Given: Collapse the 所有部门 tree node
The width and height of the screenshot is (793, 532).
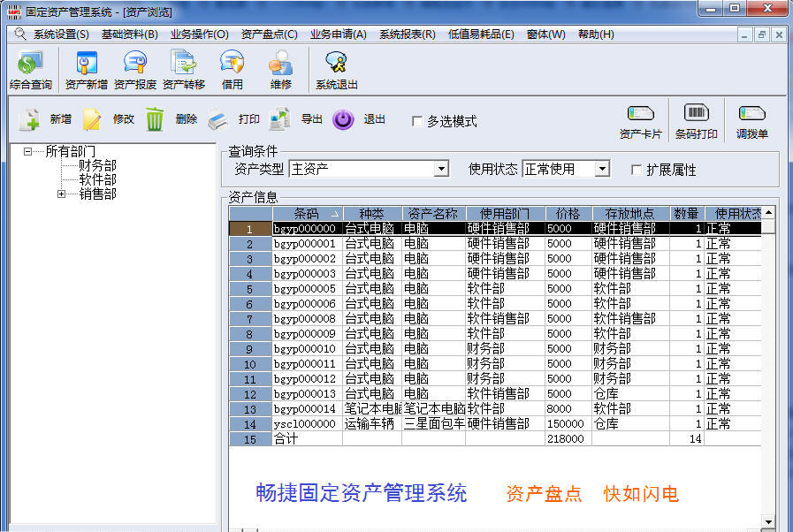Looking at the screenshot, I should click(27, 151).
